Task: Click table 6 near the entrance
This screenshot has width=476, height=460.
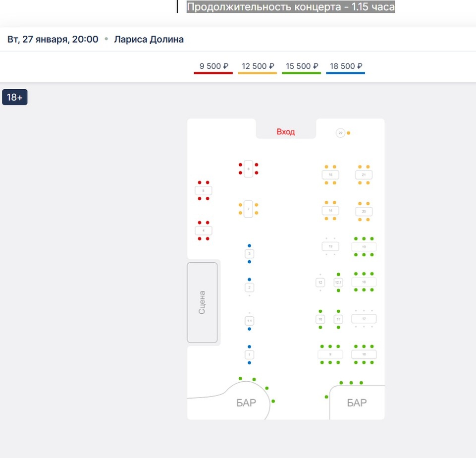Action: 249,169
